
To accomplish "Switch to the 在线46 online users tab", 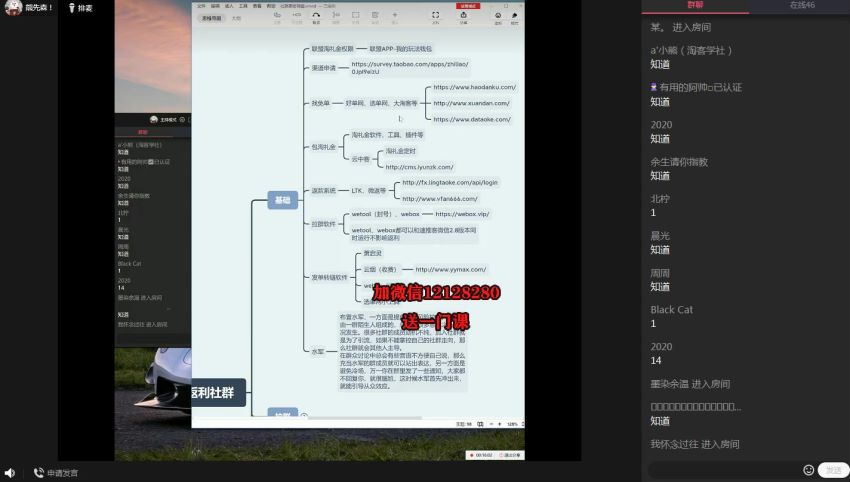I will pos(802,5).
